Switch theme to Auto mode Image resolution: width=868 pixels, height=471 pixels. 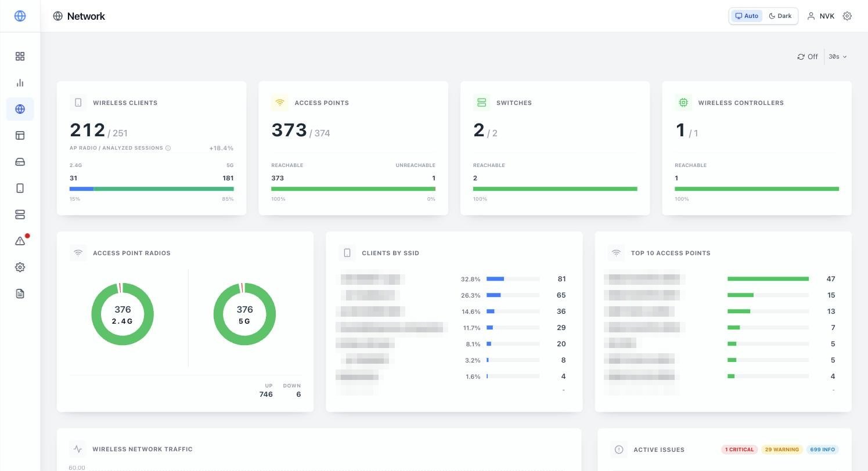747,16
